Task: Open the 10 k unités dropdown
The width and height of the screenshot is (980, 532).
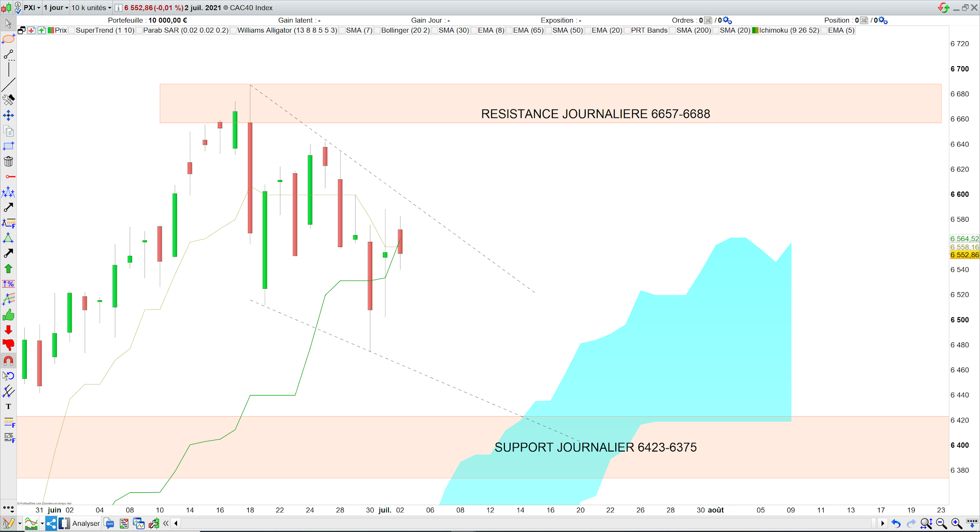Action: point(91,8)
